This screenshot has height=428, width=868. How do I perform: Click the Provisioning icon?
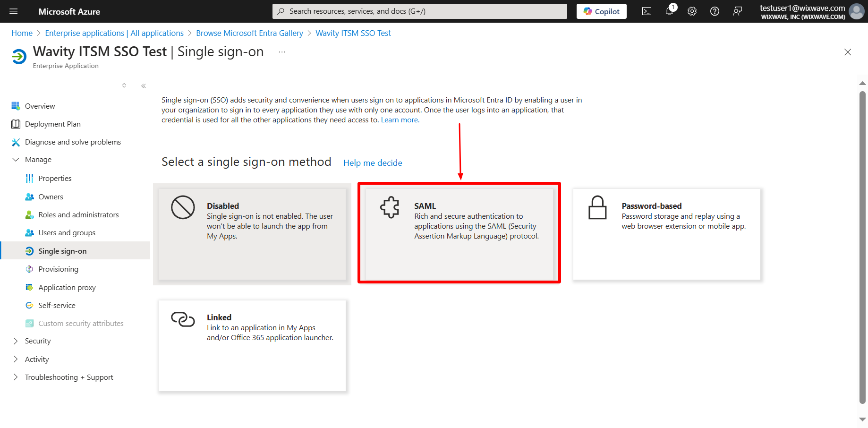coord(29,269)
